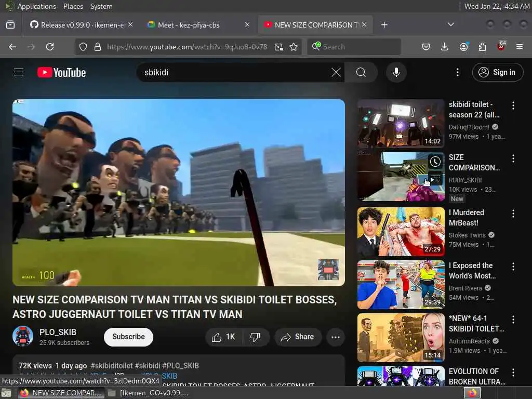
Task: Add SIZE COMPARISON video to queue
Action: 435,178
